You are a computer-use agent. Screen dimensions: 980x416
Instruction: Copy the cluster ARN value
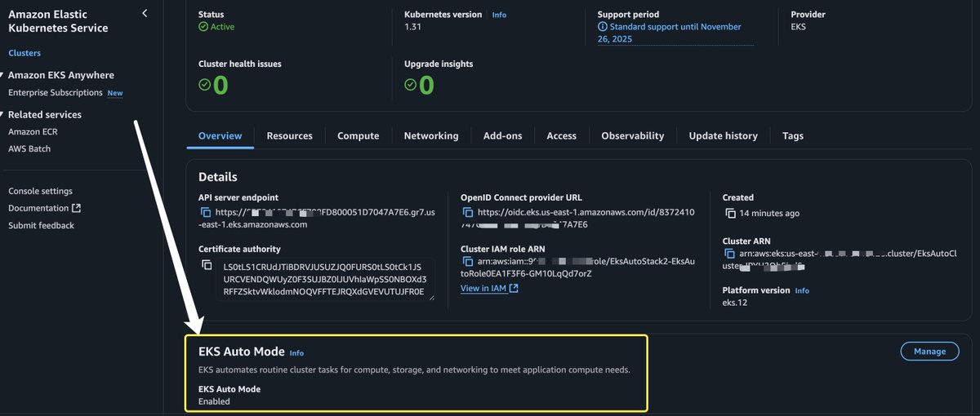pyautogui.click(x=730, y=254)
